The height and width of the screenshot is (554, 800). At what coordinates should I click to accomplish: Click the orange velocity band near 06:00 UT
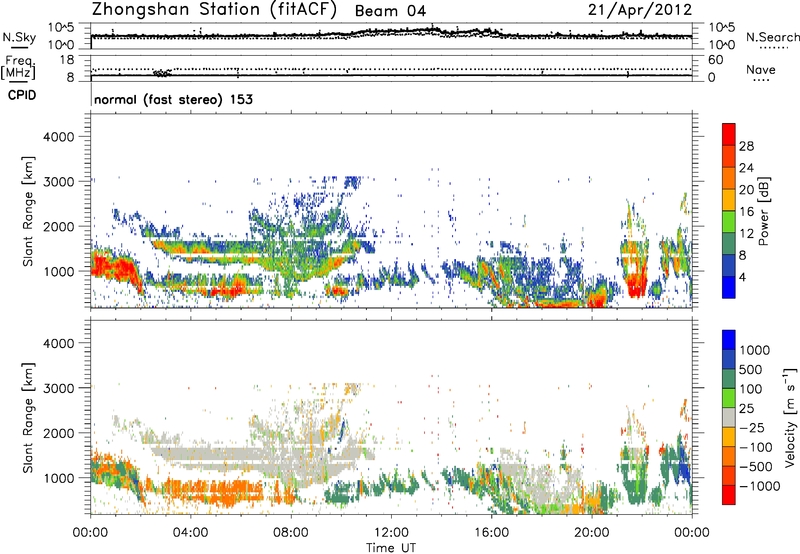(230, 491)
